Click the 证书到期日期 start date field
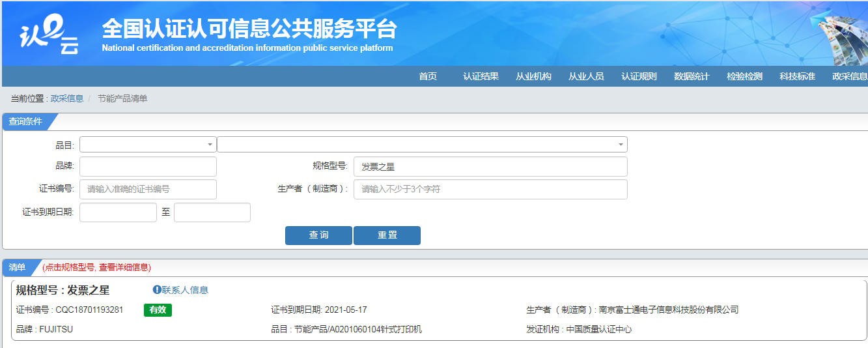This screenshot has height=348, width=868. [118, 212]
